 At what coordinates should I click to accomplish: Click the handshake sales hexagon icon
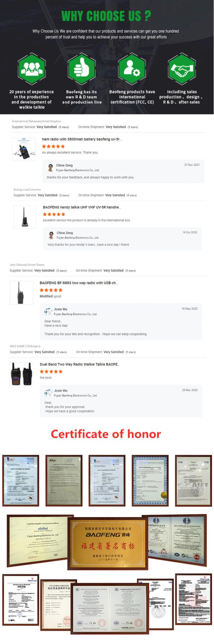(x=182, y=69)
